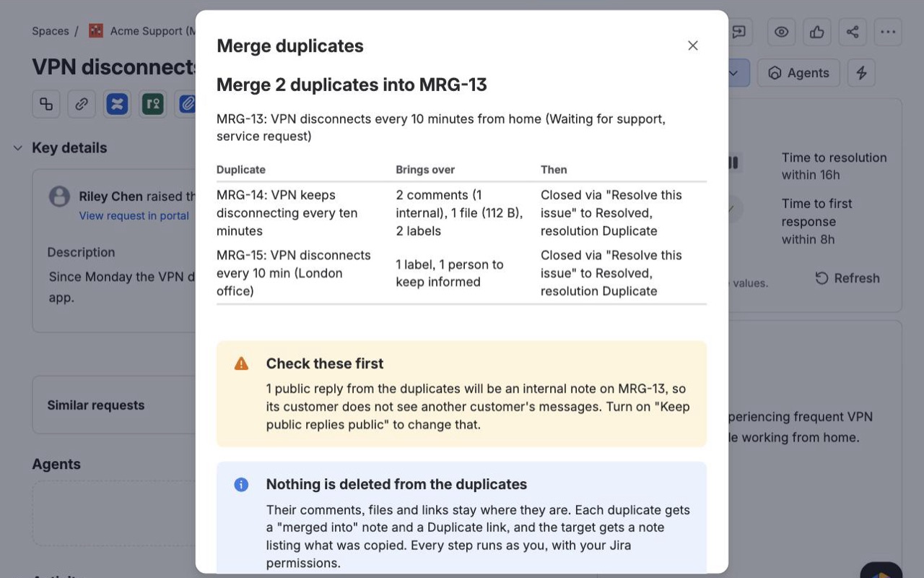Viewport: 924px width, 578px height.
Task: Click the thumbs-up vote icon
Action: coord(817,32)
